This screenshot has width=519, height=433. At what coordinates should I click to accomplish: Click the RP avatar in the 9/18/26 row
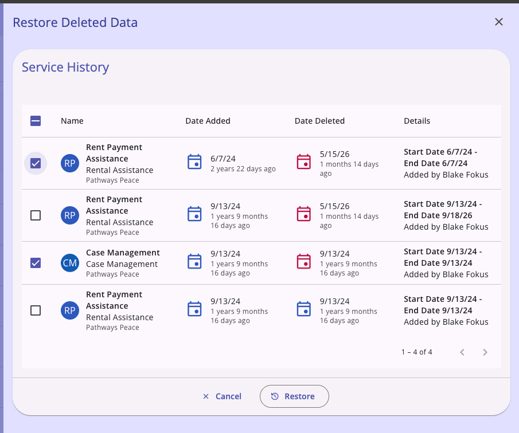[x=70, y=215]
